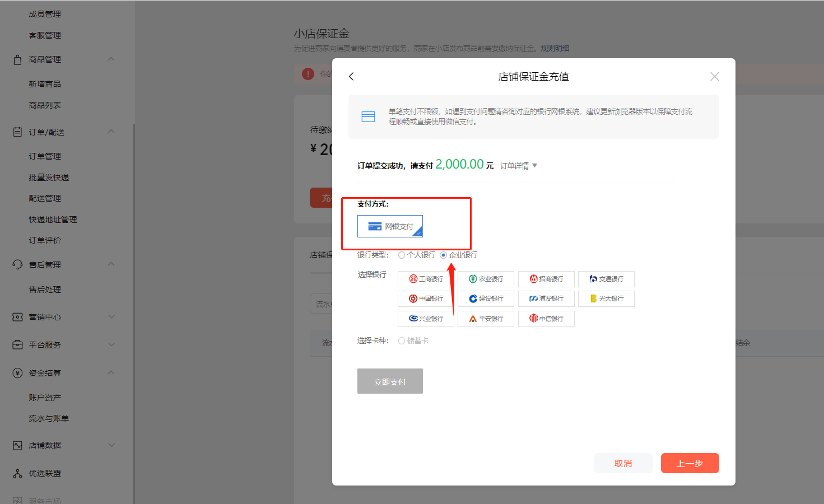The width and height of the screenshot is (824, 504).
Task: Choose 建设银行 as the bank
Action: 486,298
